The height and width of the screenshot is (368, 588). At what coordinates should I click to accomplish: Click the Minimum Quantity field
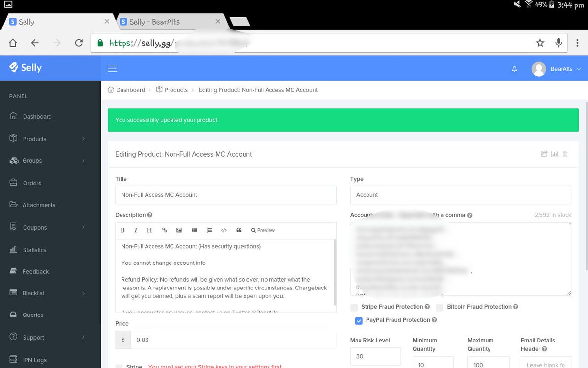pos(433,362)
